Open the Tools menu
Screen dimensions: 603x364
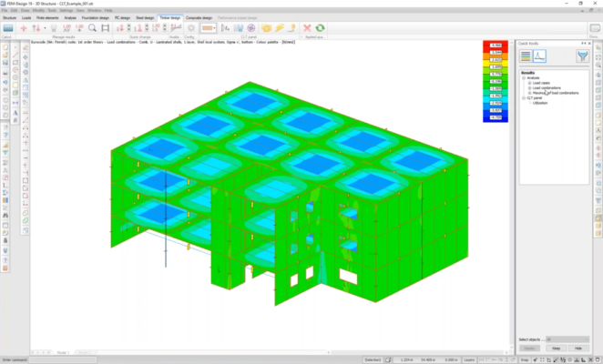[x=52, y=10]
